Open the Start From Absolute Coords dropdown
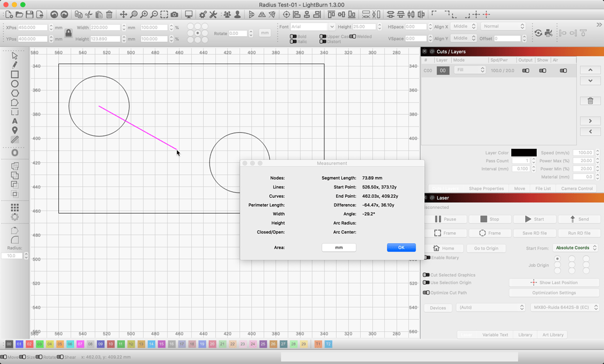Image resolution: width=604 pixels, height=364 pixels. point(575,247)
